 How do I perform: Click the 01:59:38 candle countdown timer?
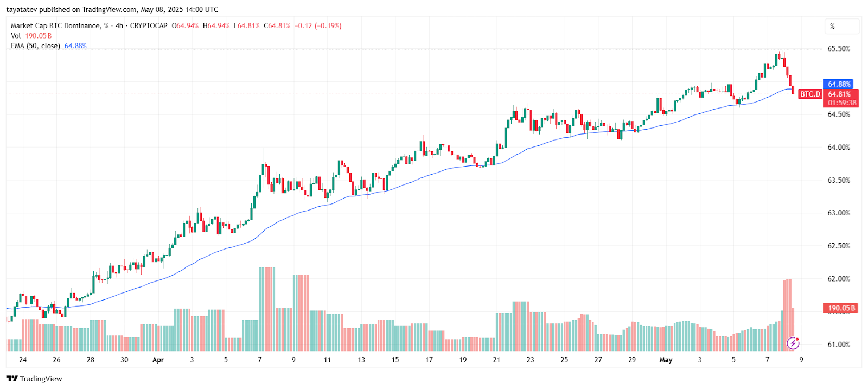point(842,103)
